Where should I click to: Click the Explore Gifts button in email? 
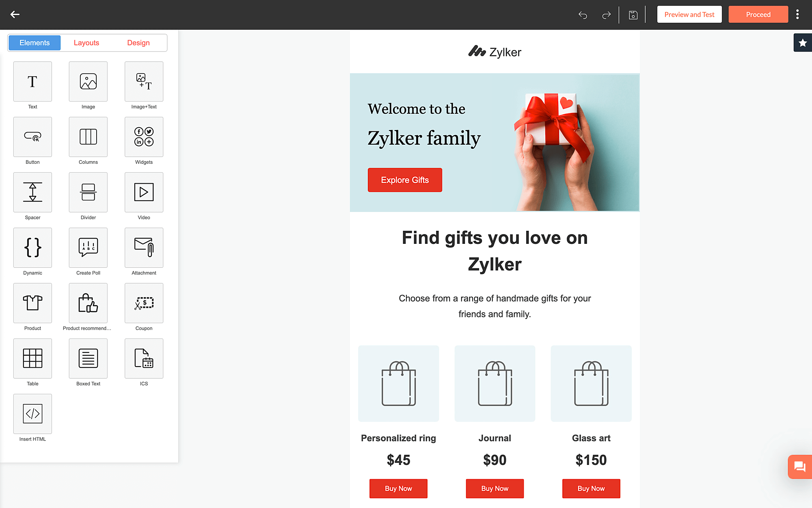click(x=405, y=180)
